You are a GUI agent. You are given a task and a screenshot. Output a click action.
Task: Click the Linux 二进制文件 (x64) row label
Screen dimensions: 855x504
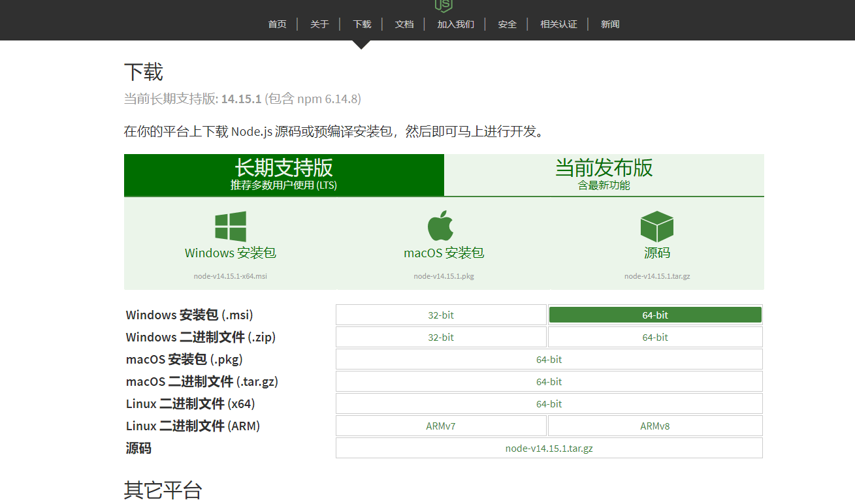click(x=190, y=403)
